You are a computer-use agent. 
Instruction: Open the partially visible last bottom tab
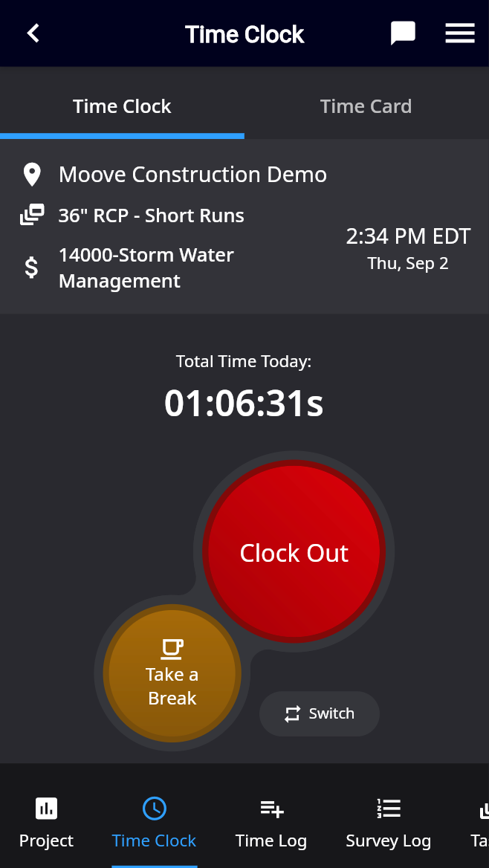point(479,823)
